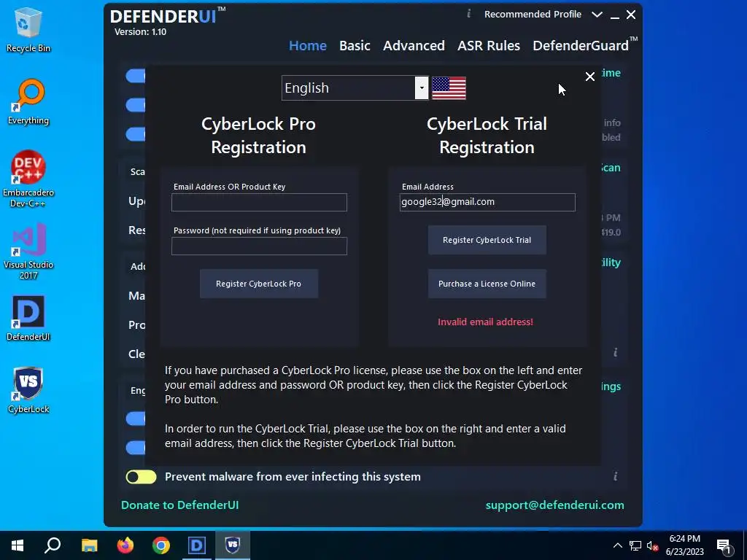Screen dimensions: 747x560
Task: Click the muted volume tray icon
Action: point(652,545)
